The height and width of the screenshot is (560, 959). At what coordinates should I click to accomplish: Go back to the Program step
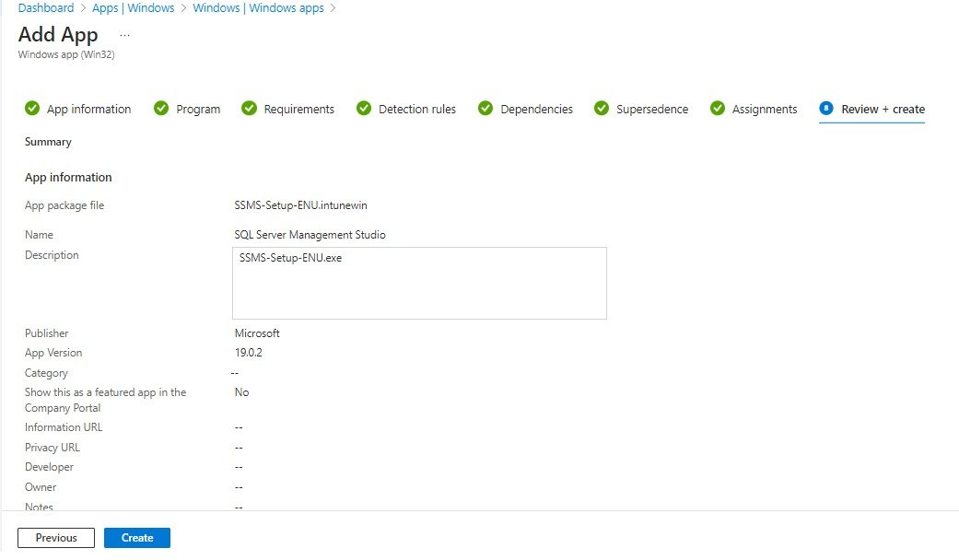(196, 109)
